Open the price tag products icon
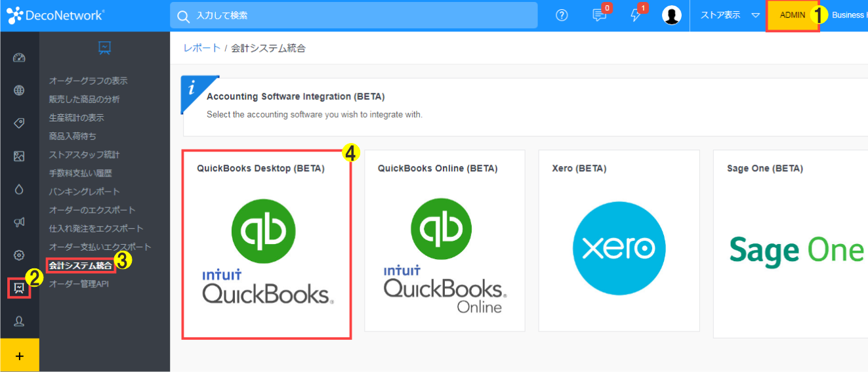 [19, 123]
